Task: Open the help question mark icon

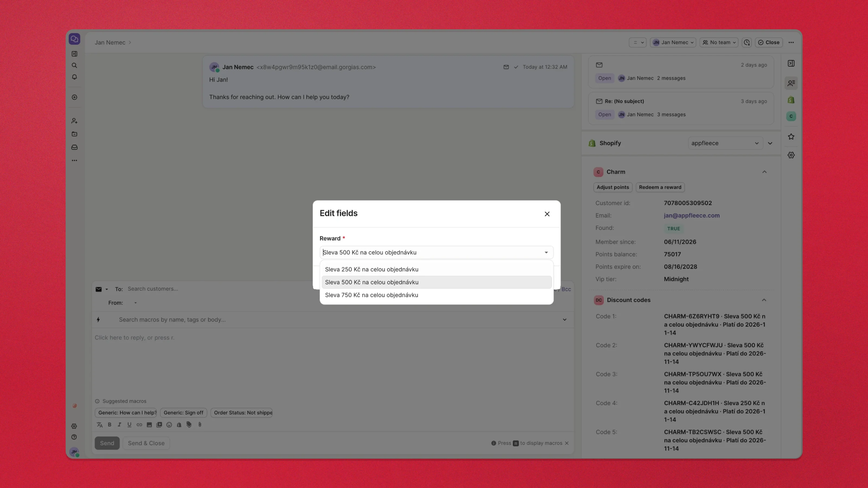Action: click(74, 437)
